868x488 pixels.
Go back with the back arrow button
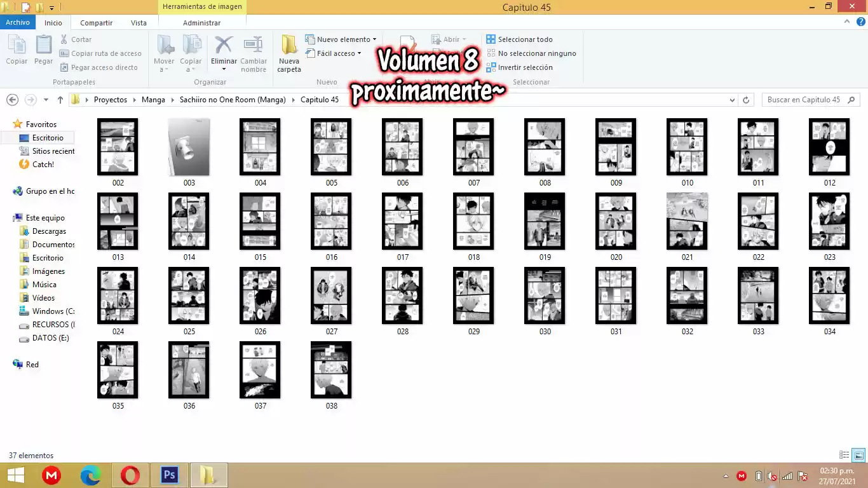pyautogui.click(x=12, y=100)
